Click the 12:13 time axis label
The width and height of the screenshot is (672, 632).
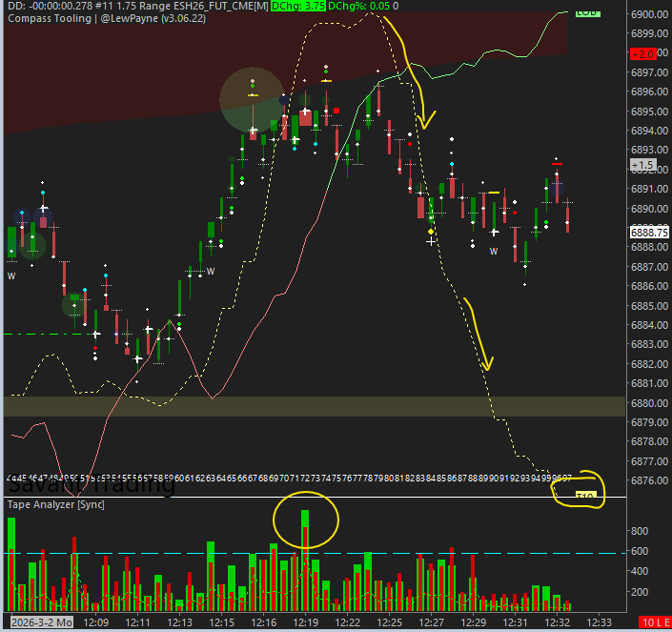[x=179, y=622]
